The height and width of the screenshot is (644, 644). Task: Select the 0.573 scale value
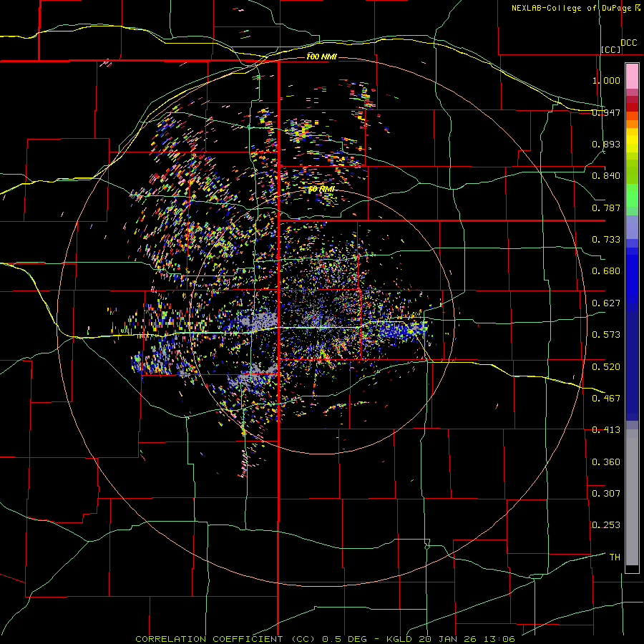[x=606, y=335]
